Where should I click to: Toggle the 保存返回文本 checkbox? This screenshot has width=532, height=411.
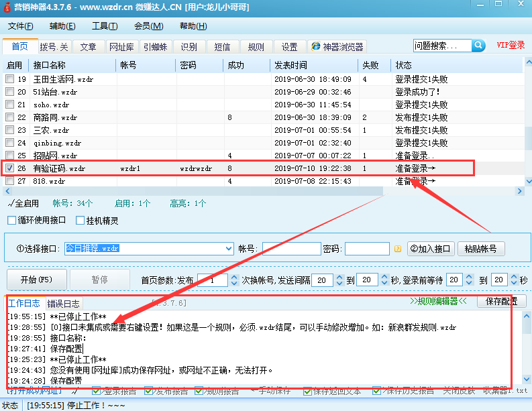coord(308,391)
